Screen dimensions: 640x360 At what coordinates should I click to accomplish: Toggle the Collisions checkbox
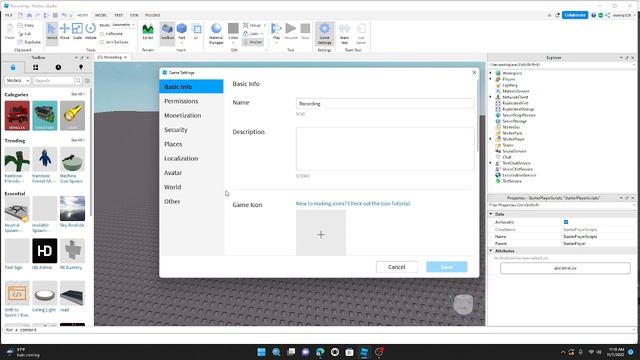[x=102, y=34]
